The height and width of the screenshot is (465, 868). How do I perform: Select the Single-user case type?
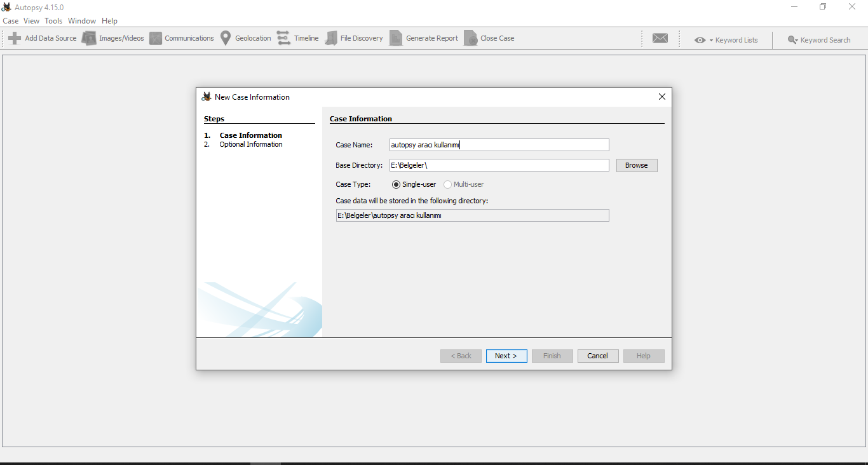coord(414,184)
